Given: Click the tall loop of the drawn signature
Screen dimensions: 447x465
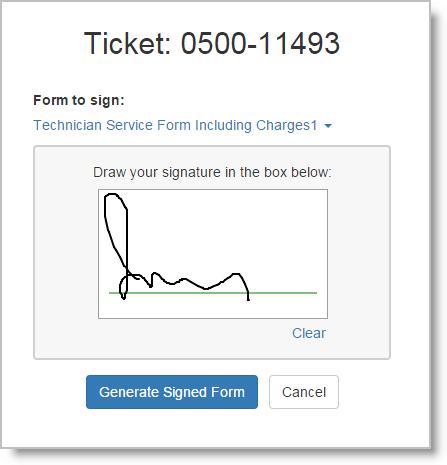Looking at the screenshot, I should point(116,230).
